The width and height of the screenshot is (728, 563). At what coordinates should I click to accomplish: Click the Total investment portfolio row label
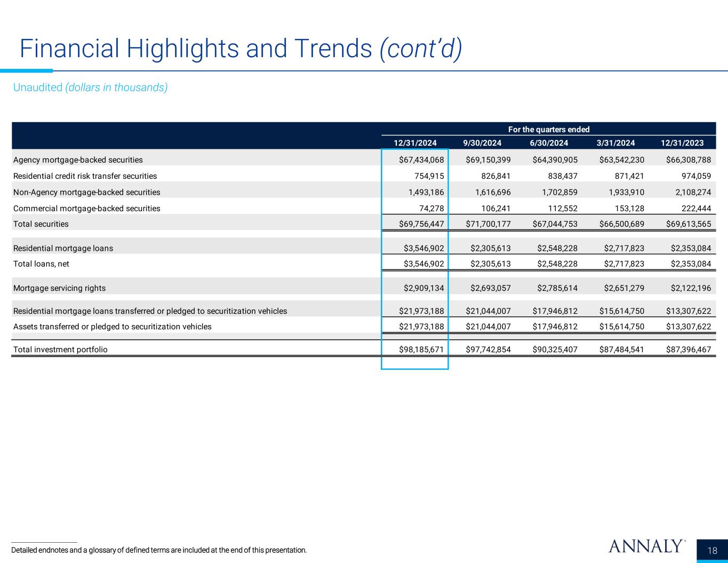pos(60,350)
